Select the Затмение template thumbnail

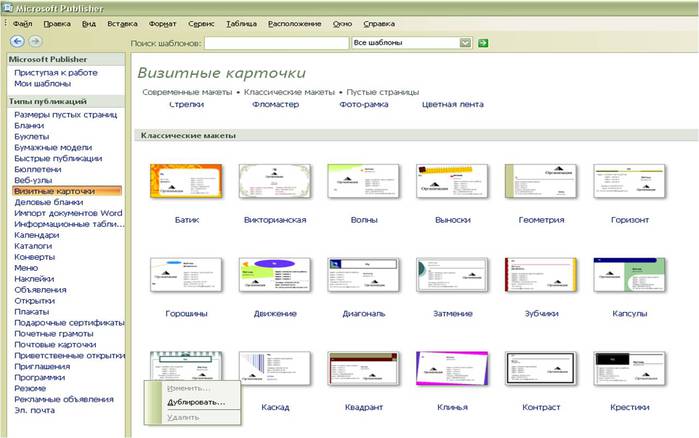tap(452, 275)
